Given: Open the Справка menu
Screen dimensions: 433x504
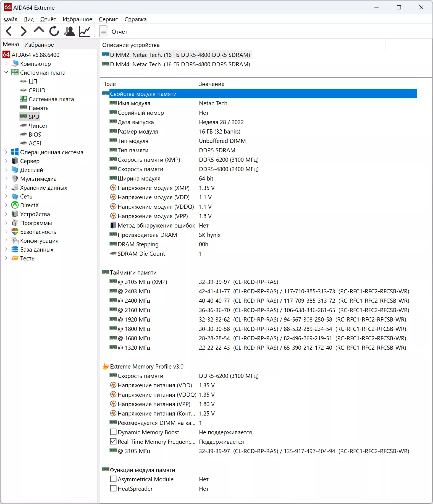Looking at the screenshot, I should click(x=135, y=19).
